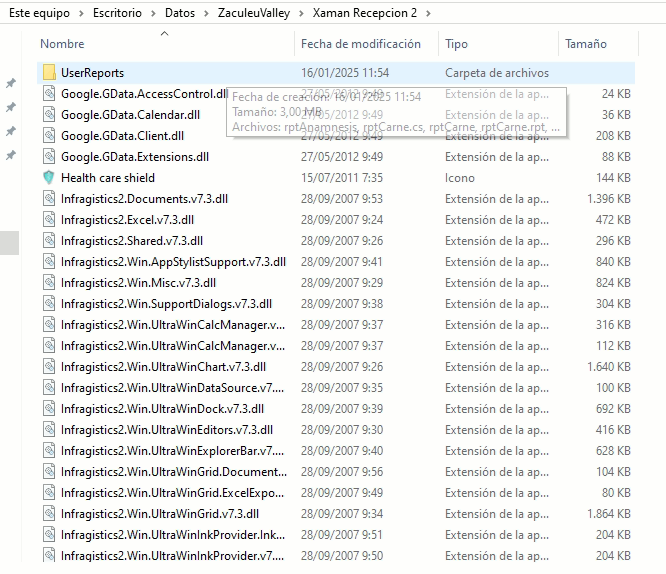Click the topmost pin icon in left pane
This screenshot has width=666, height=574.
tap(11, 83)
